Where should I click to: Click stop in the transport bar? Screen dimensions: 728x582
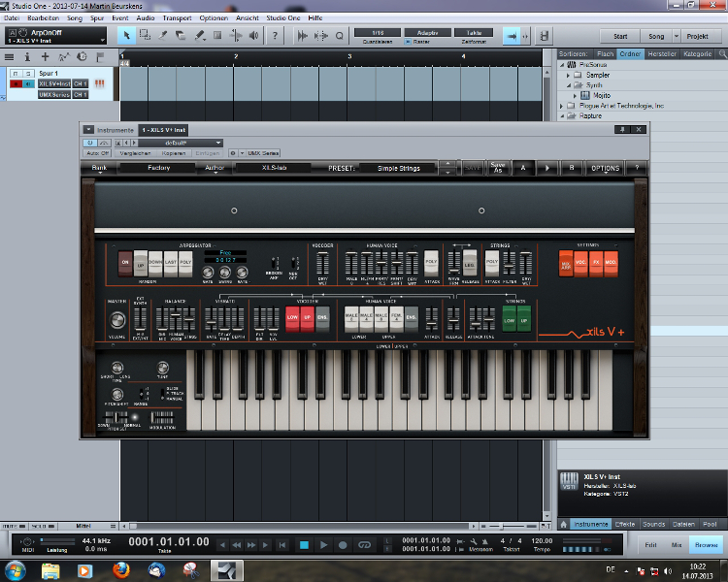click(304, 545)
